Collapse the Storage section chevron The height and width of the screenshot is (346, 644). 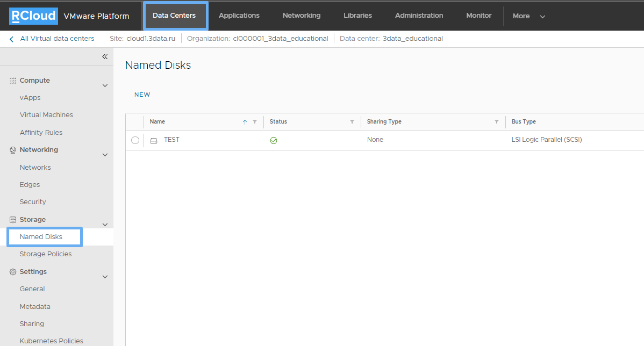[x=105, y=225]
